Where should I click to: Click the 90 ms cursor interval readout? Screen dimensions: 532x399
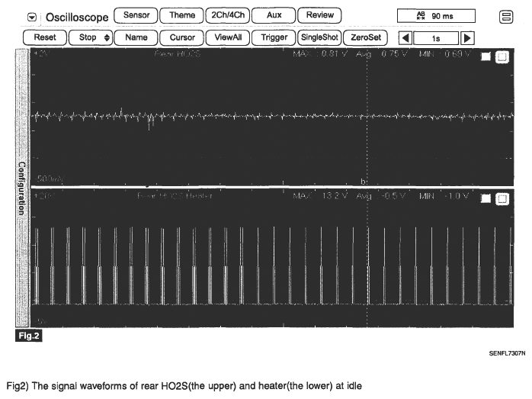pos(435,16)
